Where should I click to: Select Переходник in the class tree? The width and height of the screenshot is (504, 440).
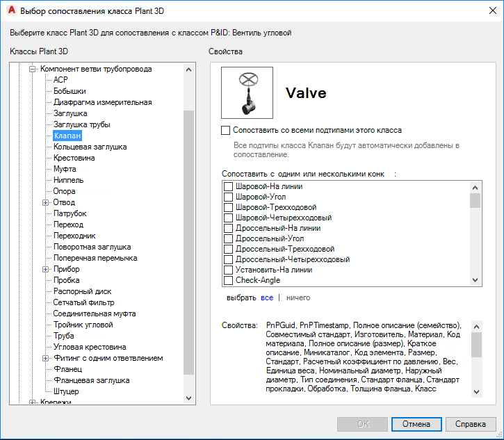click(x=74, y=236)
